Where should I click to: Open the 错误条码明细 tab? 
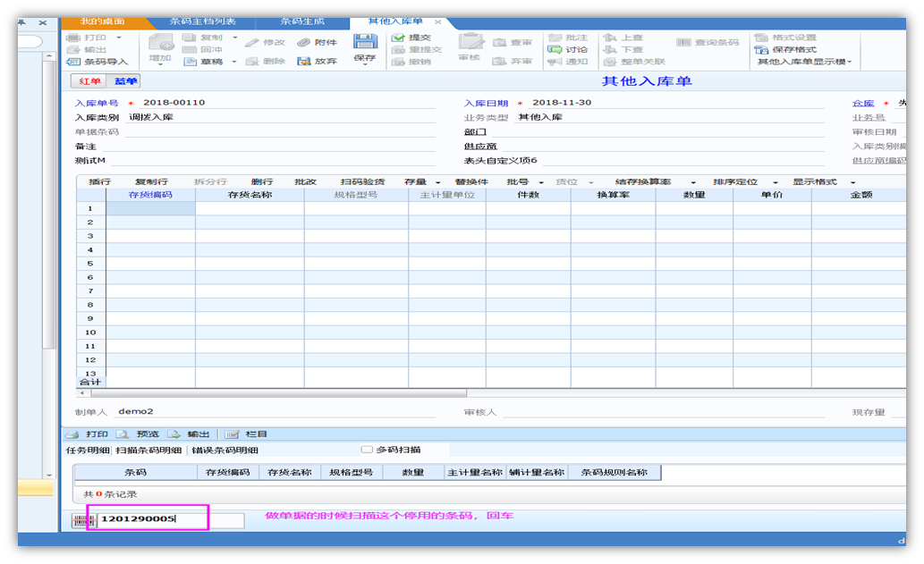click(x=225, y=450)
